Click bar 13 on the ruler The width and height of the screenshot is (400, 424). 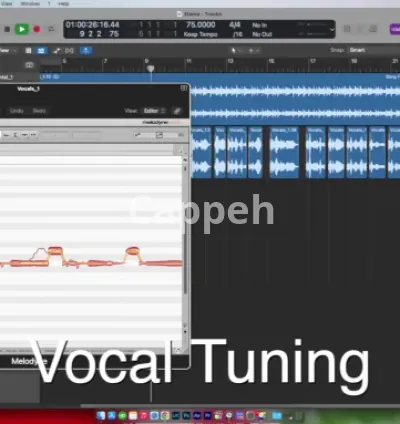point(230,61)
